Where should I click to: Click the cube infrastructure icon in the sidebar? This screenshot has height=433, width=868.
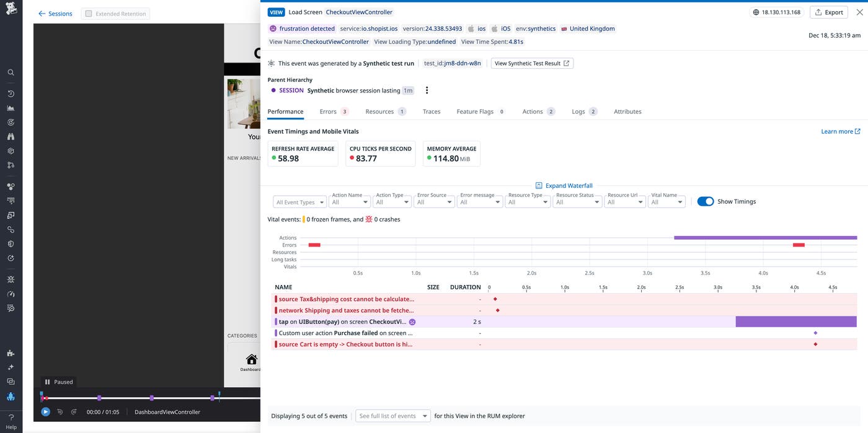[10, 152]
